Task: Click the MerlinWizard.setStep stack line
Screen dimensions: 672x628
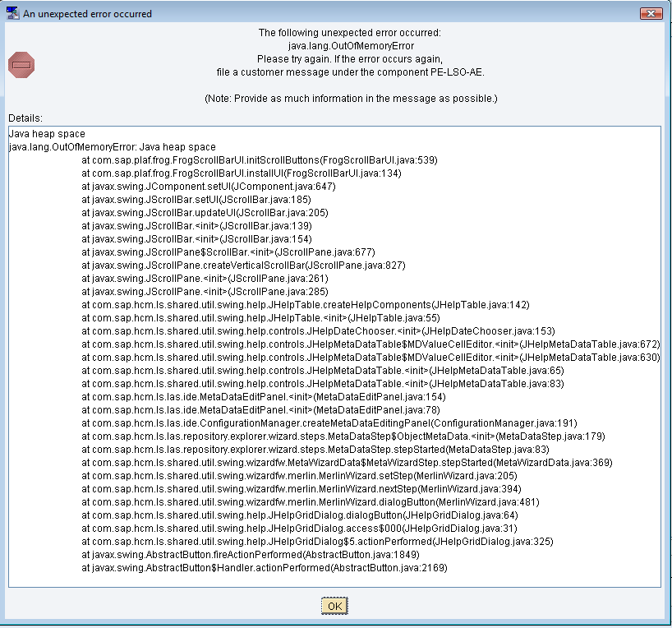Action: (299, 476)
